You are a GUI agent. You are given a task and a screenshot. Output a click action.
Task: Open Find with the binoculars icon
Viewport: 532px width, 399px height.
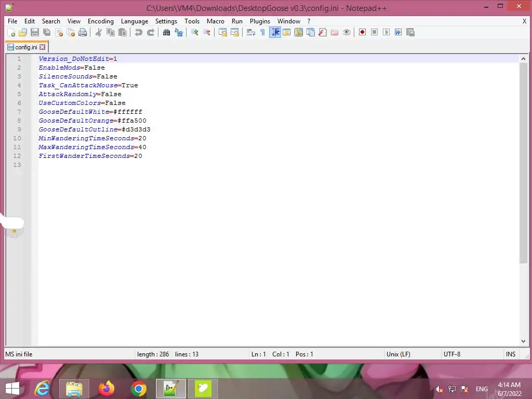click(x=166, y=32)
